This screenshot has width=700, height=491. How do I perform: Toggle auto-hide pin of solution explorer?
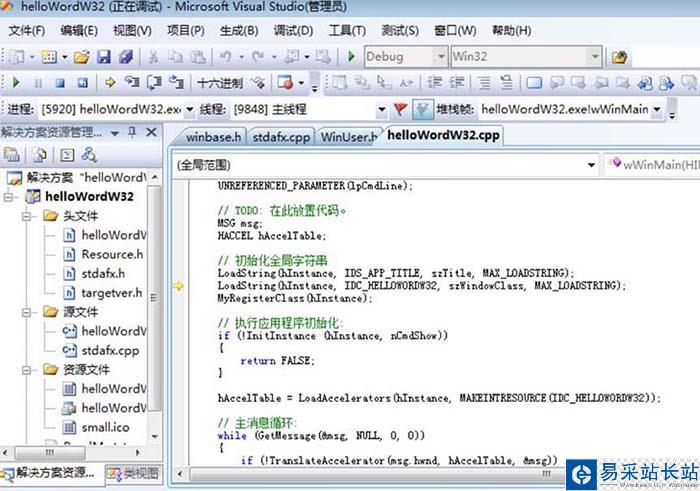[x=132, y=132]
